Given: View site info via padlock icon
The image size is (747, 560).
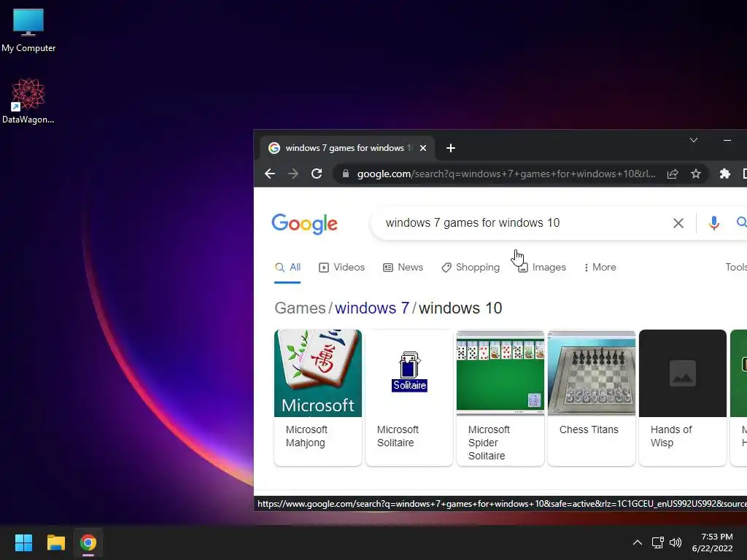Looking at the screenshot, I should (345, 174).
